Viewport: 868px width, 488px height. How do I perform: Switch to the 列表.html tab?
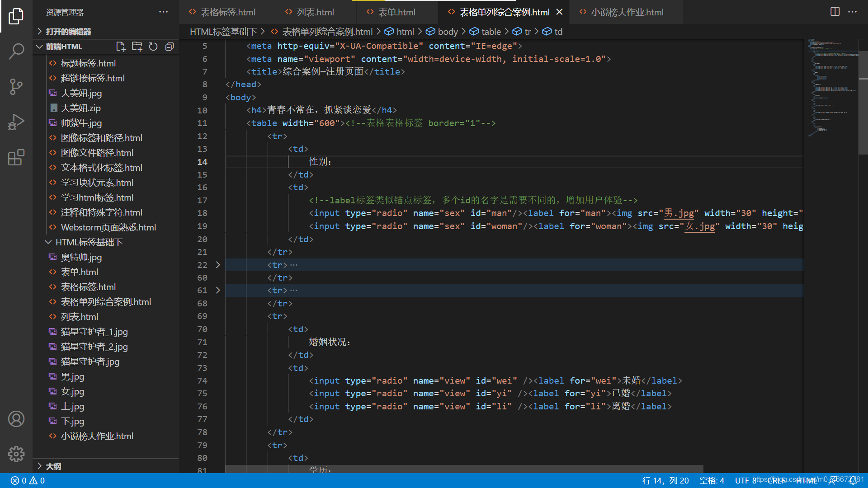[315, 12]
